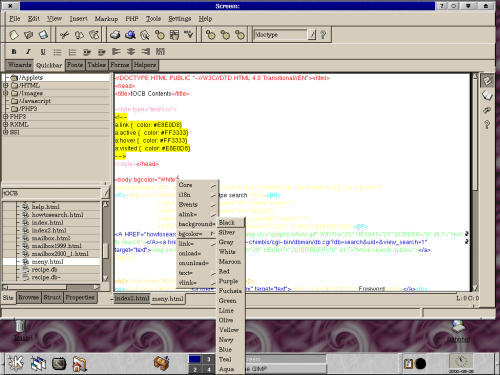Open the Core submenu in the popup
This screenshot has width=500, height=375.
(x=197, y=185)
